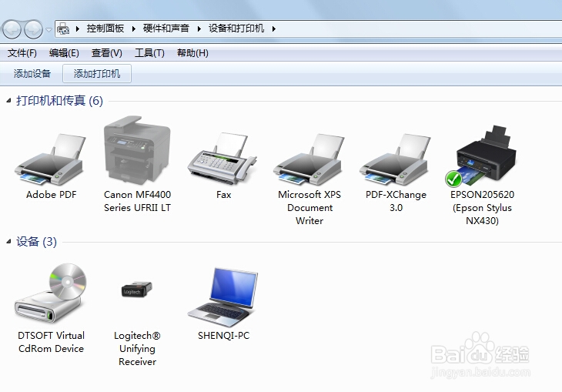This screenshot has height=392, width=562.
Task: Click the 'Adobe PDF' label
Action: click(x=52, y=195)
